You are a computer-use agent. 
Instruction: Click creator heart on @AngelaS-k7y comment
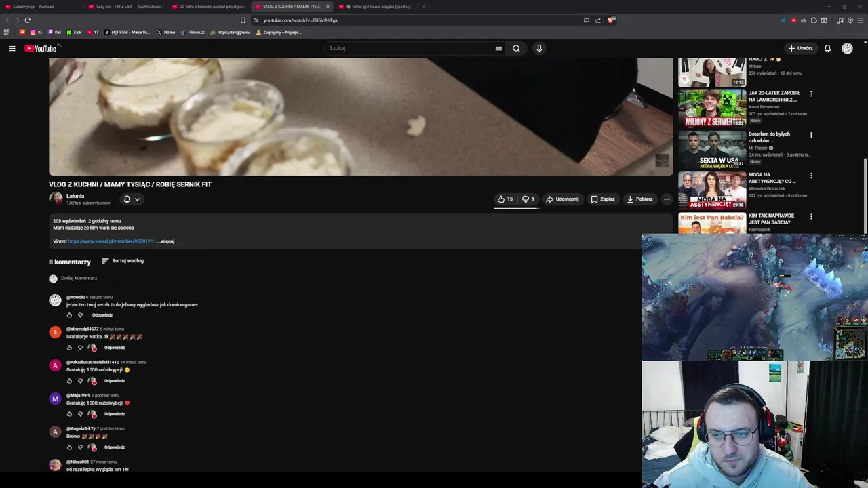coord(92,447)
